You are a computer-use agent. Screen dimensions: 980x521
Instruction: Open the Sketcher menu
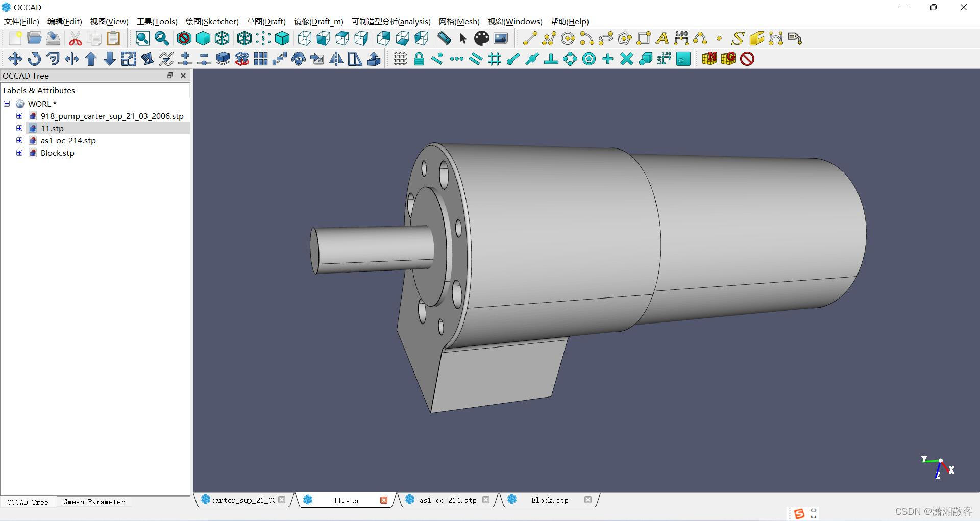pyautogui.click(x=212, y=21)
